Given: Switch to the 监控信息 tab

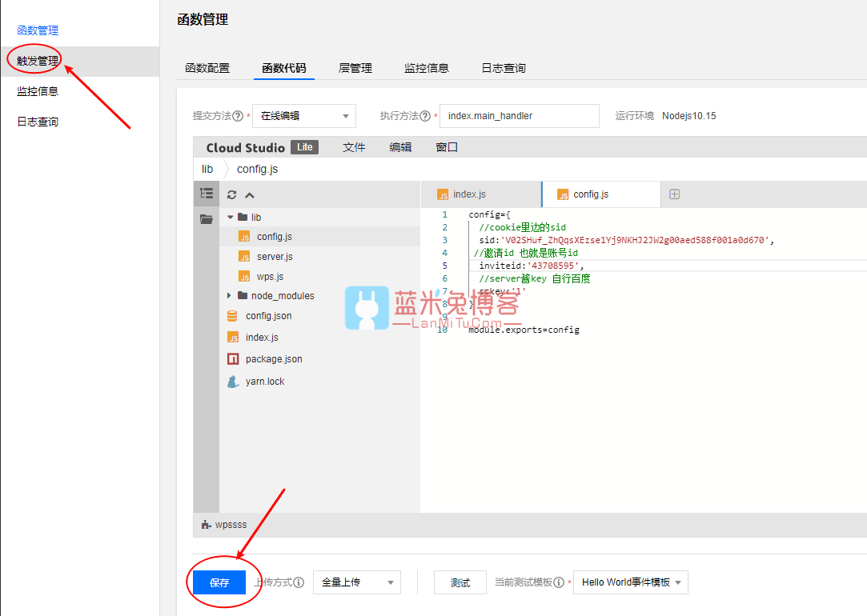Looking at the screenshot, I should coord(427,68).
